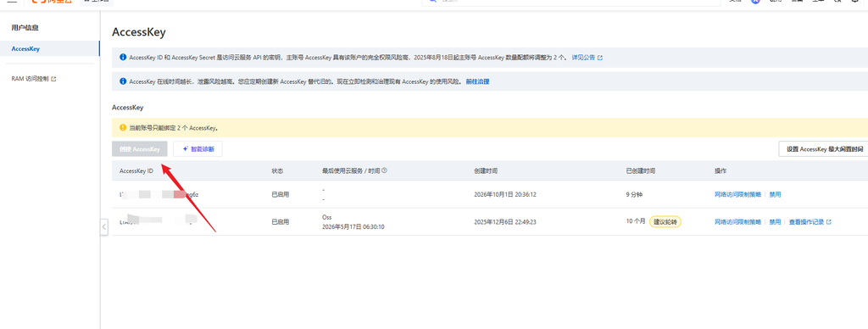
Task: Click 已启用 status in the 9 分钟 row
Action: coord(280,194)
